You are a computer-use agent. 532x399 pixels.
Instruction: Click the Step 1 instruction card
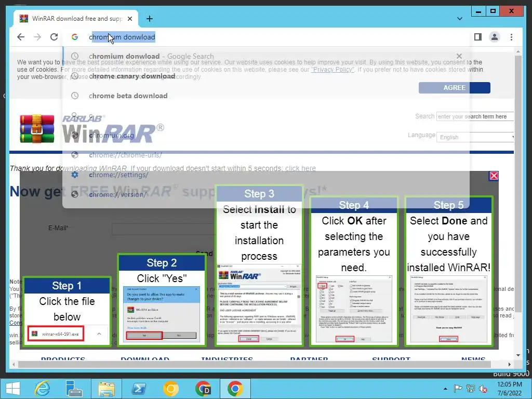67,312
